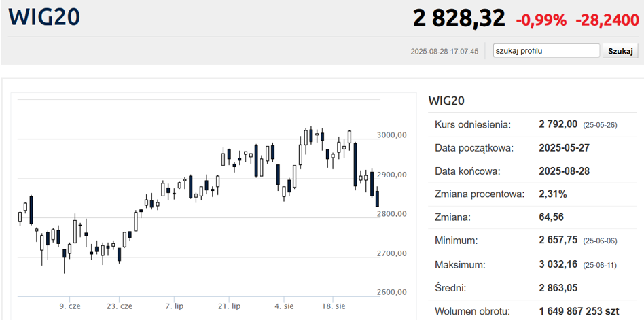Click the large WIG20 page title
Image resolution: width=644 pixels, height=320 pixels.
point(43,17)
